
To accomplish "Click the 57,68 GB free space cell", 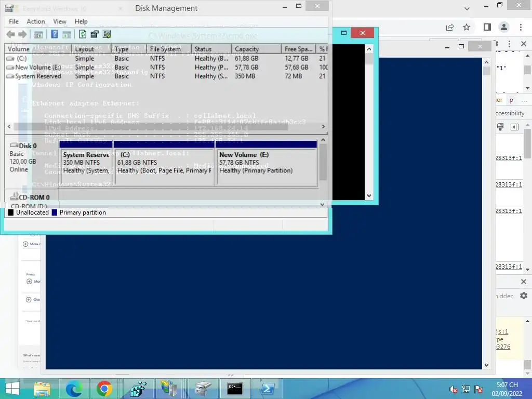I will pyautogui.click(x=297, y=67).
